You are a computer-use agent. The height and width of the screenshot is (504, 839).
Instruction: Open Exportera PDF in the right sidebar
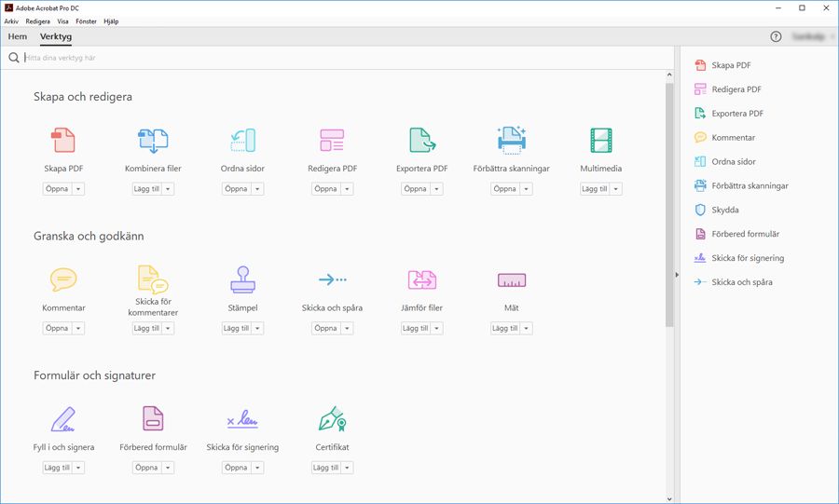(x=729, y=114)
